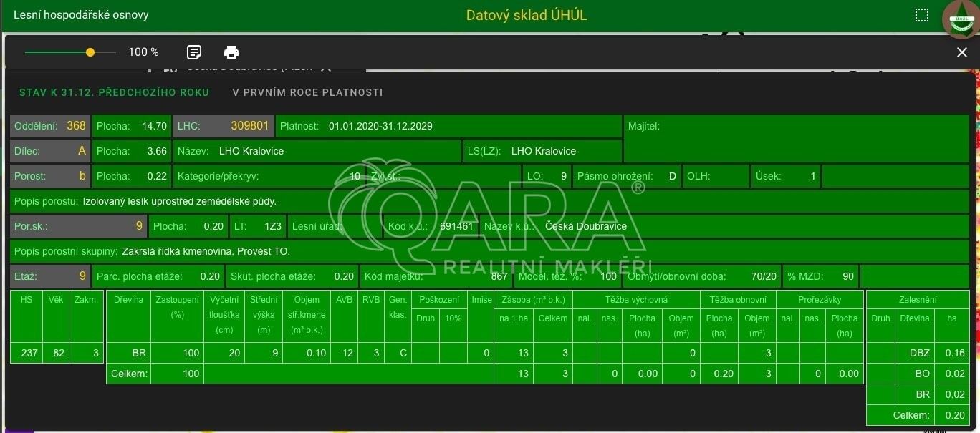
Task: Click Parc. plocha etáže 0.20 cell
Action: pos(158,276)
